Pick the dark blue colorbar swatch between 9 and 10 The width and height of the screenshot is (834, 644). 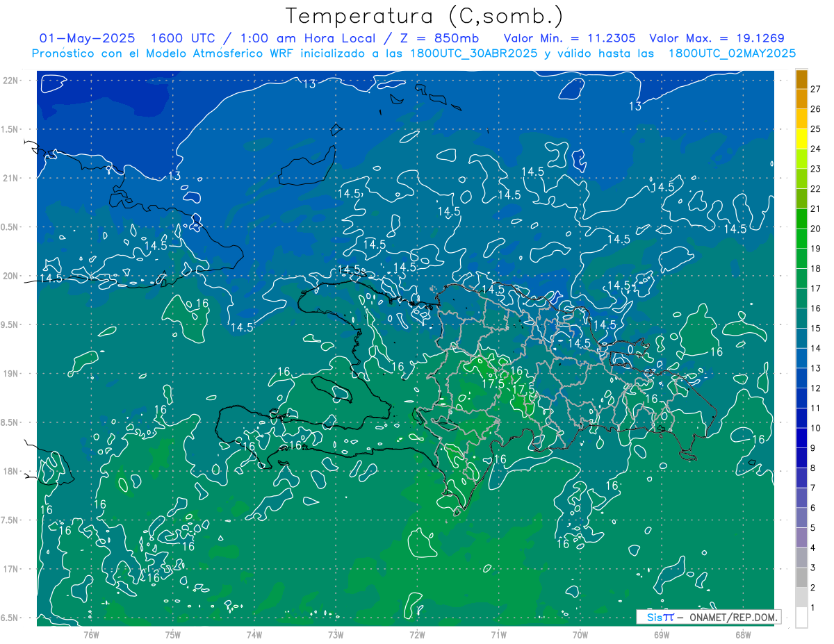pos(801,438)
